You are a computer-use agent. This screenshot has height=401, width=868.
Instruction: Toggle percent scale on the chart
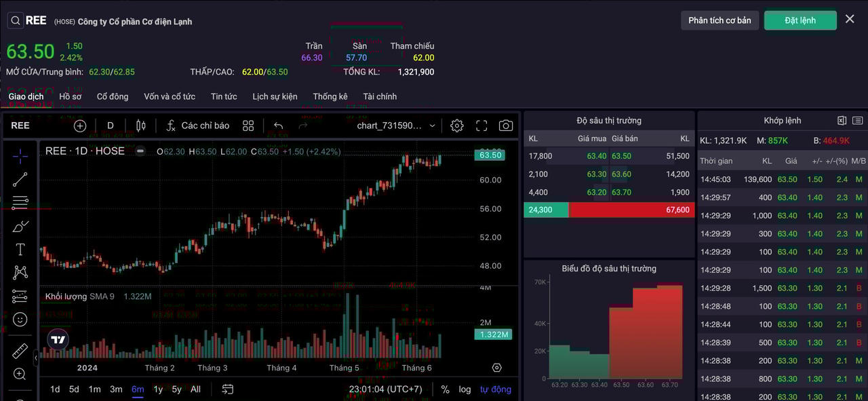pyautogui.click(x=445, y=389)
